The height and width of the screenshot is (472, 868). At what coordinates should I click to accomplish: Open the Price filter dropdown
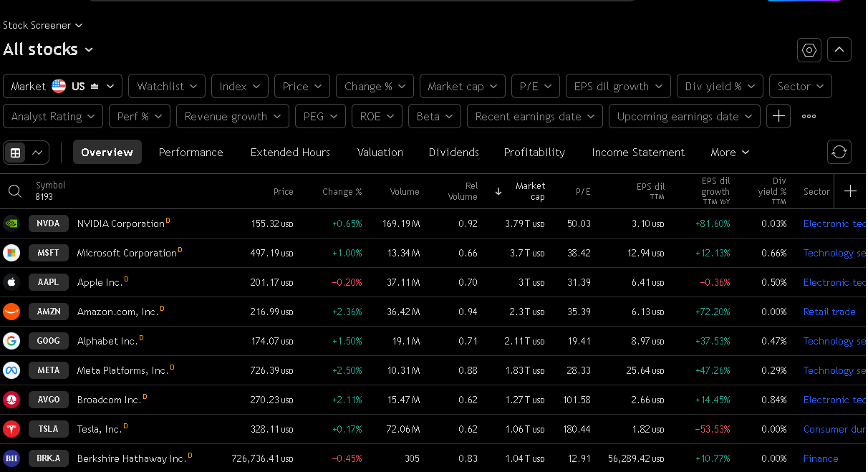coord(302,86)
